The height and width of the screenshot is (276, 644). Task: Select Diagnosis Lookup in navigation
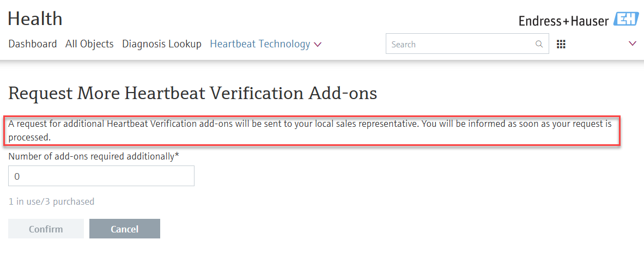[x=162, y=44]
